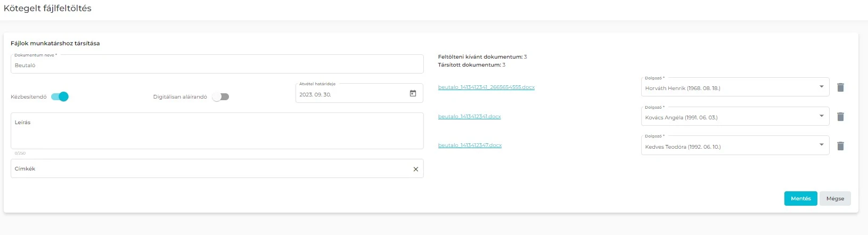The height and width of the screenshot is (235, 868).
Task: Click the Dokumentum neve input field
Action: (x=217, y=66)
